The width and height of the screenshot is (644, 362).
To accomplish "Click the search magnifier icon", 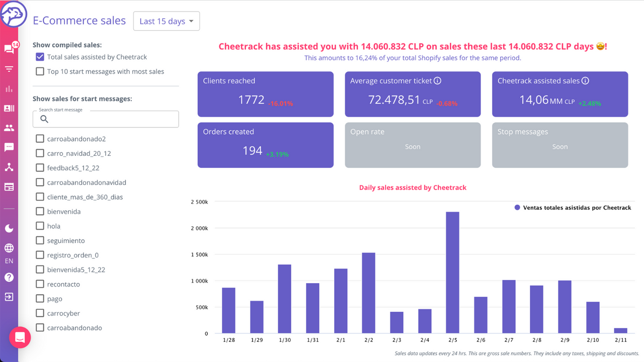I will coord(44,119).
